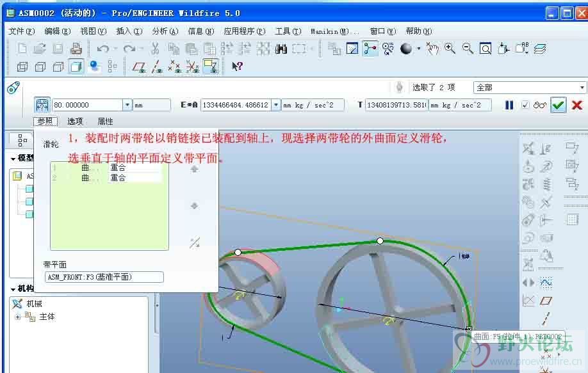Click the shaded sphere display icon
Screen dimensions: 588x373
pyautogui.click(x=406, y=49)
